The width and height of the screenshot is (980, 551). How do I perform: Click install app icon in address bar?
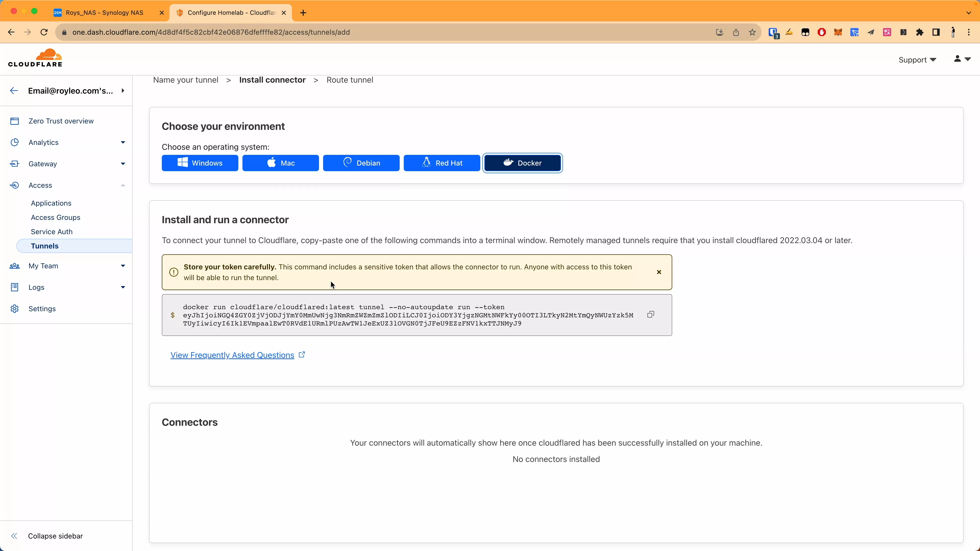coord(719,32)
